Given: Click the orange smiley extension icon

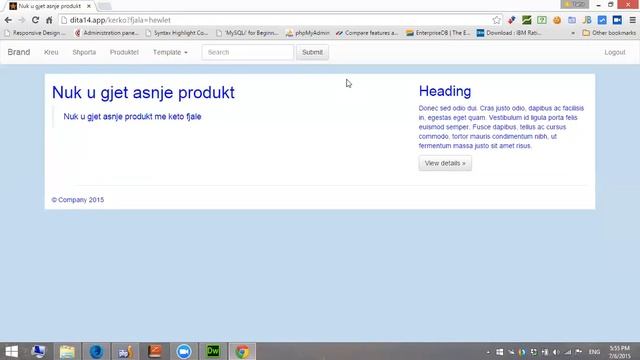Looking at the screenshot, I should tap(557, 20).
